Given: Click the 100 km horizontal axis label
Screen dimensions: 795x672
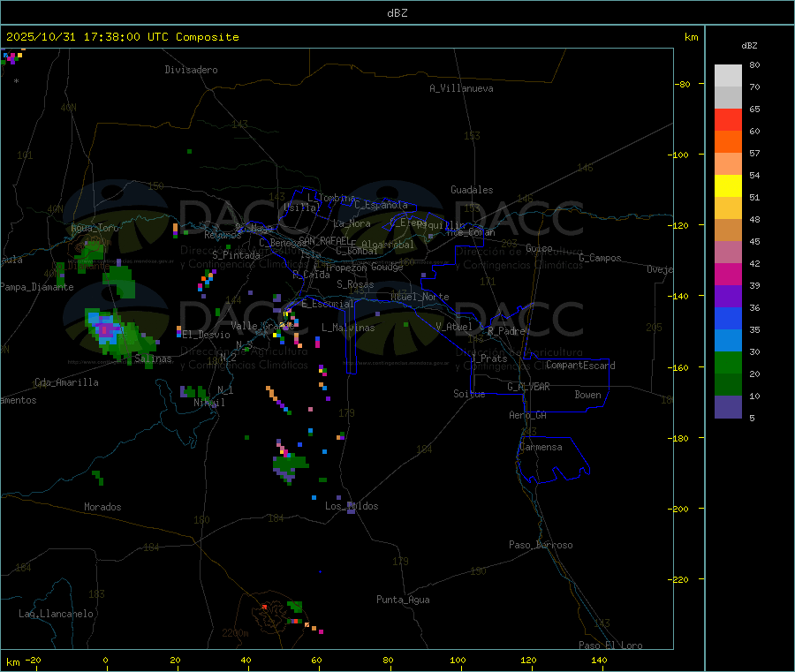Looking at the screenshot, I should click(x=458, y=660).
